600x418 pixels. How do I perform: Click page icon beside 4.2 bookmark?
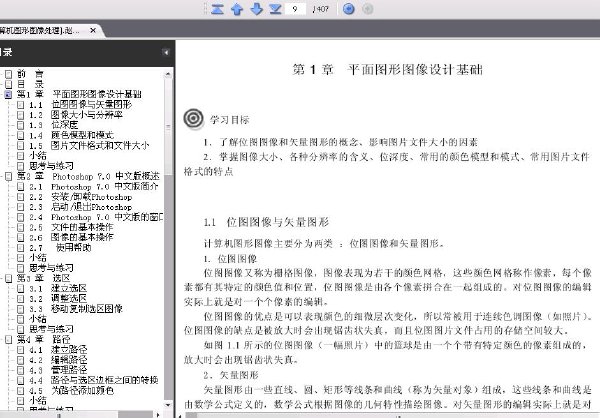(21, 360)
